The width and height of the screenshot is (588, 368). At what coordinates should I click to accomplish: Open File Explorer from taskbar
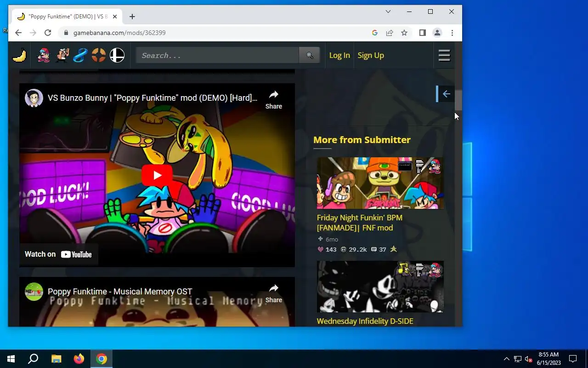[56, 359]
